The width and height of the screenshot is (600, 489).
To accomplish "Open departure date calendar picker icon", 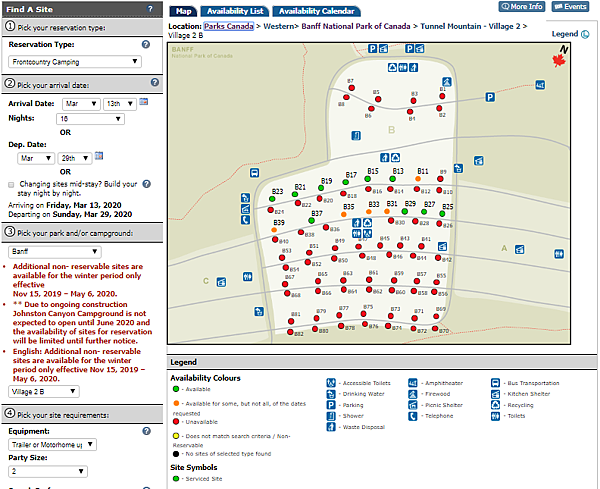I will [x=99, y=156].
